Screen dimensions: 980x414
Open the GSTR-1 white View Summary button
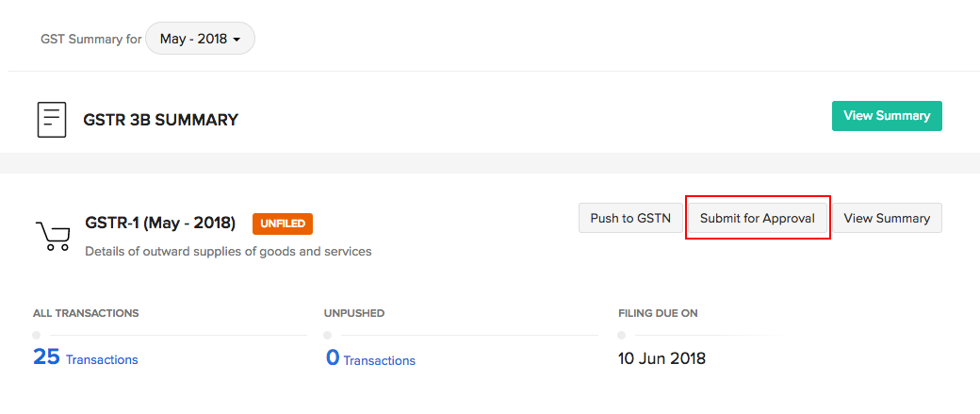click(x=886, y=218)
